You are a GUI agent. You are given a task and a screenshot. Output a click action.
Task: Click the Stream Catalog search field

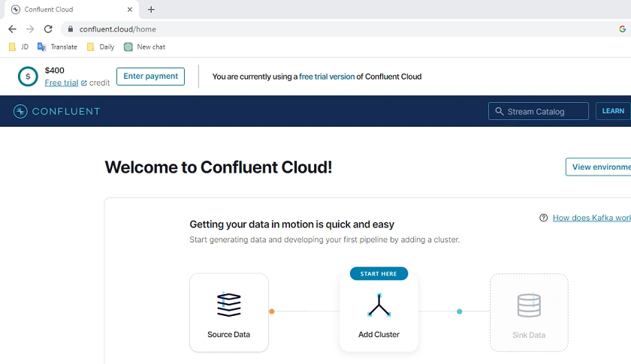point(539,111)
